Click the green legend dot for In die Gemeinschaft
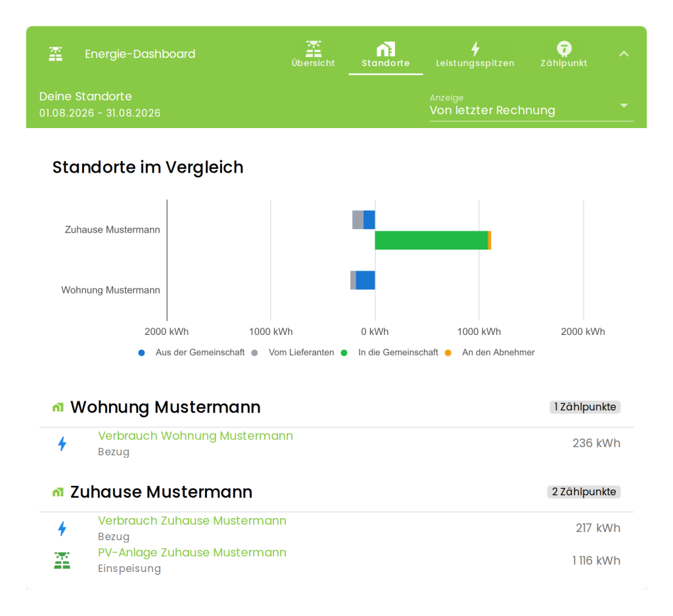Image resolution: width=673 pixels, height=616 pixels. [x=344, y=353]
